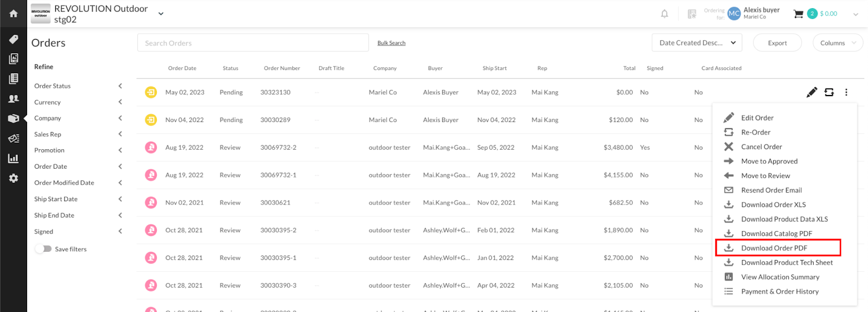Expand the Ship Start Date filter
This screenshot has height=312, width=868.
tap(120, 199)
